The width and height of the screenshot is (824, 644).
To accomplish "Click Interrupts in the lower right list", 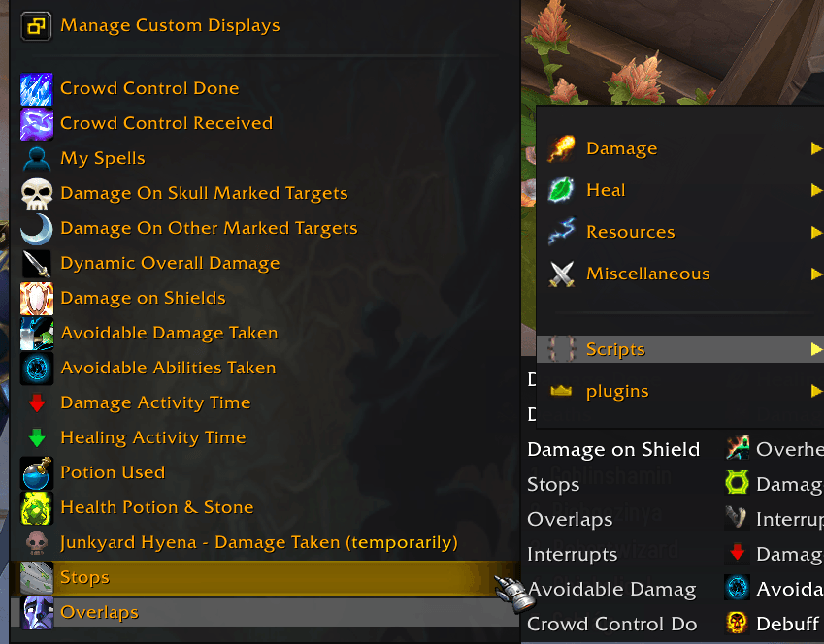I will pyautogui.click(x=573, y=555).
